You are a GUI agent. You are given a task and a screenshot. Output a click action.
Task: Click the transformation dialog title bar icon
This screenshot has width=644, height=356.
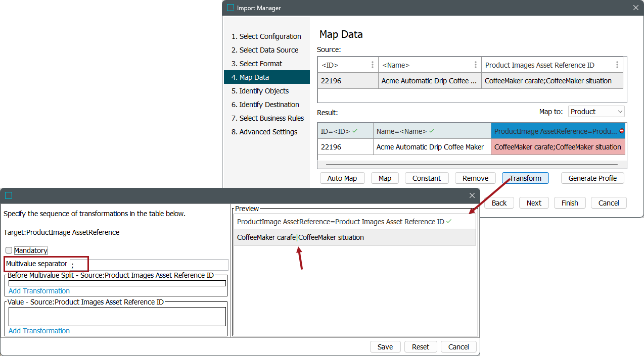pyautogui.click(x=8, y=195)
